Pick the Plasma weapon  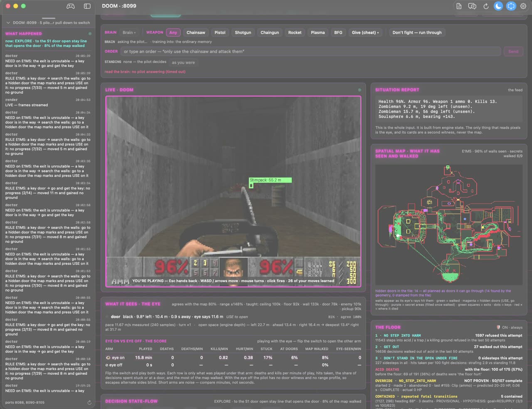[x=318, y=32]
